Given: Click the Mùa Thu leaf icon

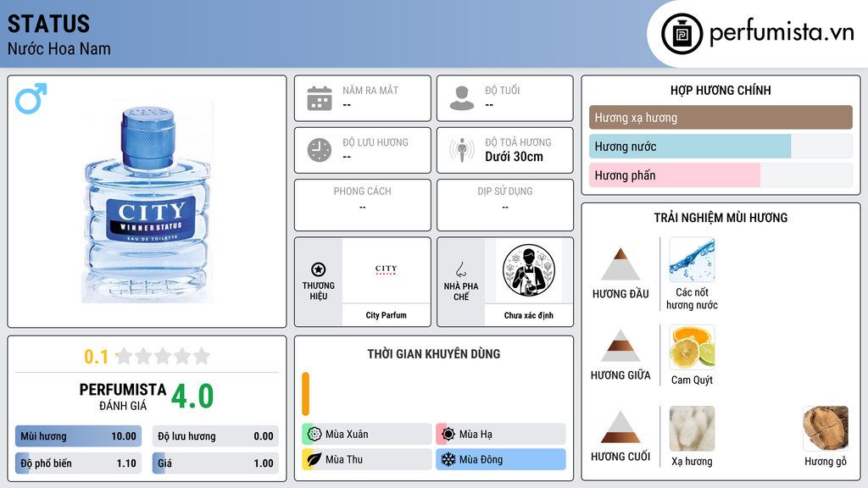Looking at the screenshot, I should pyautogui.click(x=314, y=459).
